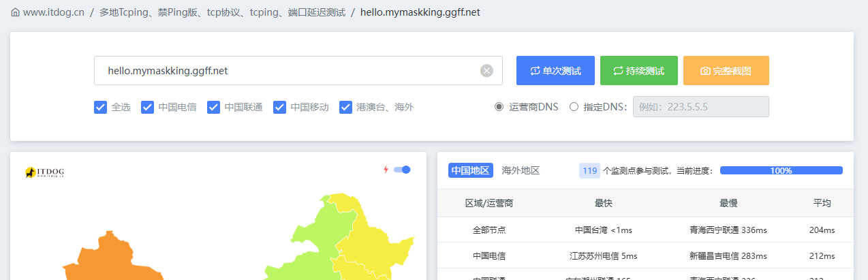Select the 指定DNS radio option
The image size is (868, 280).
coord(574,107)
